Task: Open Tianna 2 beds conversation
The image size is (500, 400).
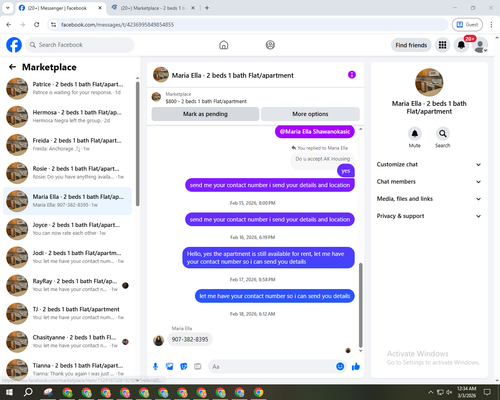Action: (x=68, y=369)
